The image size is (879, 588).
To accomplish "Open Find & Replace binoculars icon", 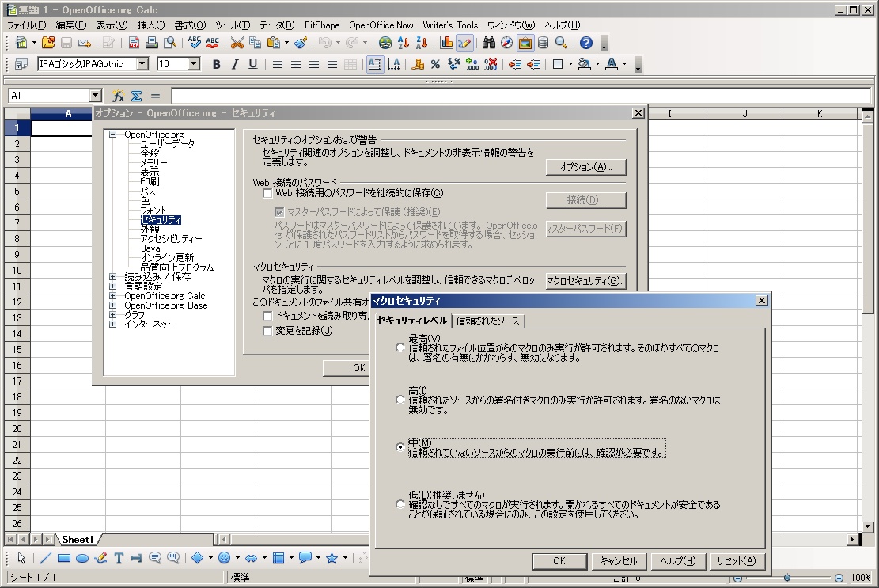I will pyautogui.click(x=489, y=43).
